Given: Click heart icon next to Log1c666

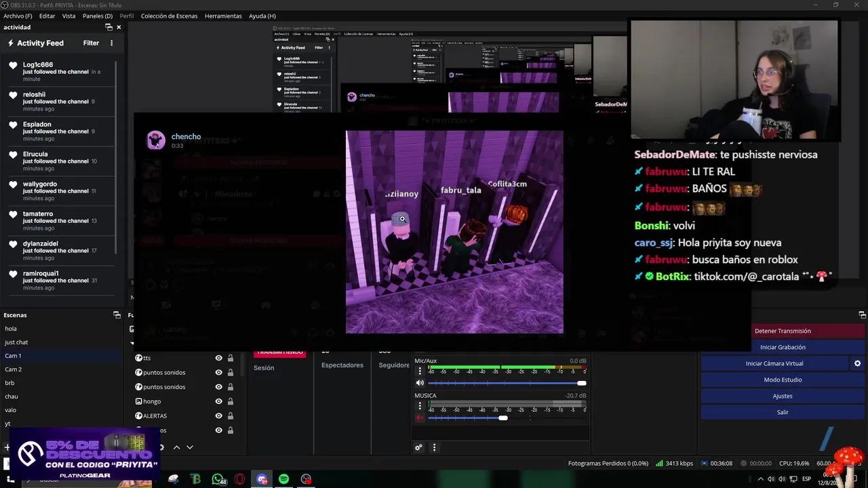Looking at the screenshot, I should click(x=13, y=65).
